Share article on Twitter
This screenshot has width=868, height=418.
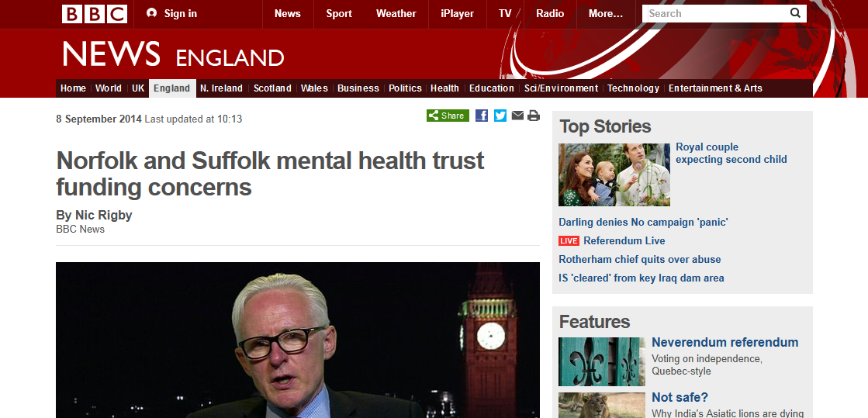tap(500, 116)
